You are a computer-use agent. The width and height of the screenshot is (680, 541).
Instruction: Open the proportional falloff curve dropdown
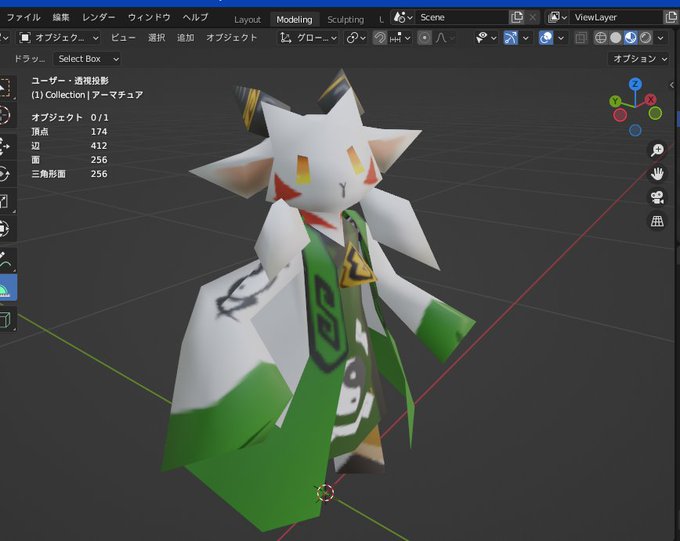[x=445, y=38]
